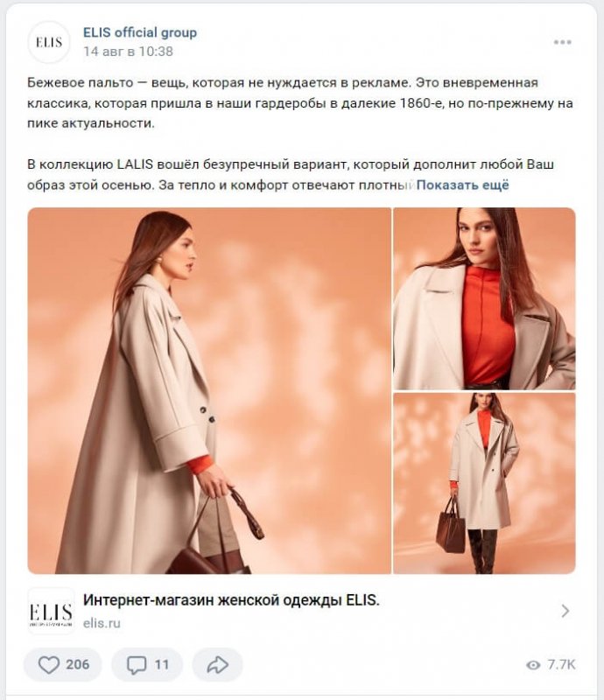
Task: Click the paragraph starting "Бежевое пальто"
Action: tap(299, 103)
